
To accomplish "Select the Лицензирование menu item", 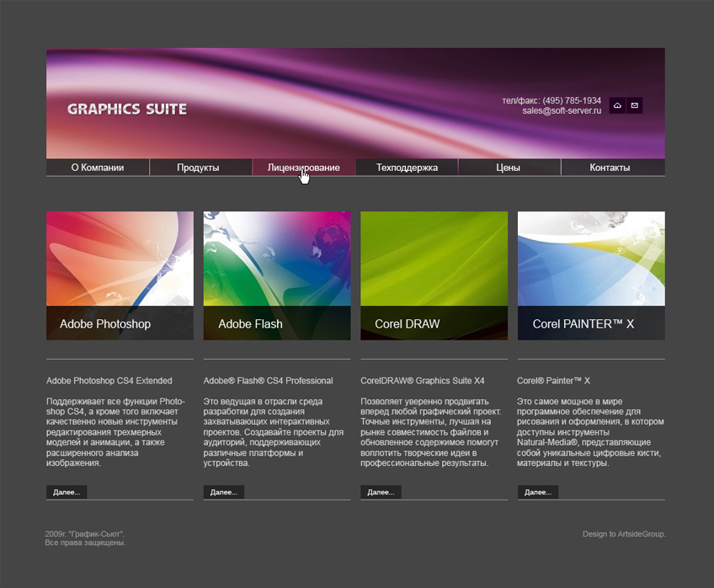I will 303,167.
